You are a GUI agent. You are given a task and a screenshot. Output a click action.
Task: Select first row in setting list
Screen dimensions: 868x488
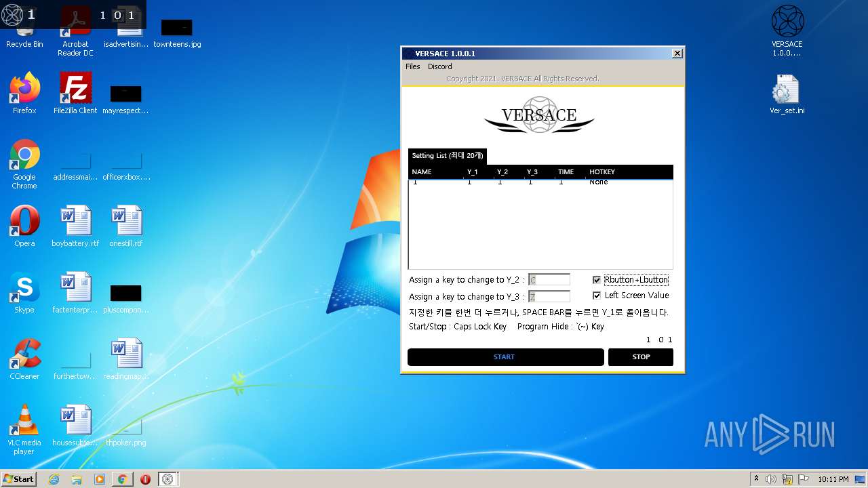pyautogui.click(x=540, y=182)
